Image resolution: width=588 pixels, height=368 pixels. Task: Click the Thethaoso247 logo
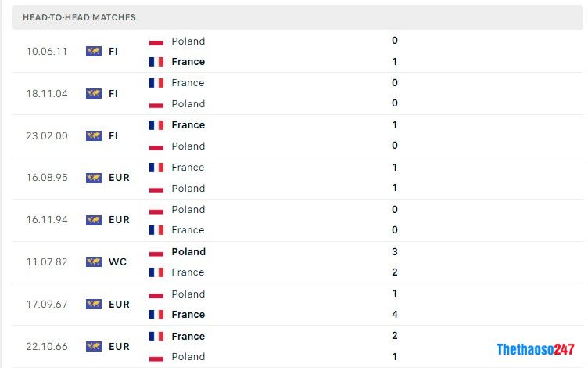point(536,349)
